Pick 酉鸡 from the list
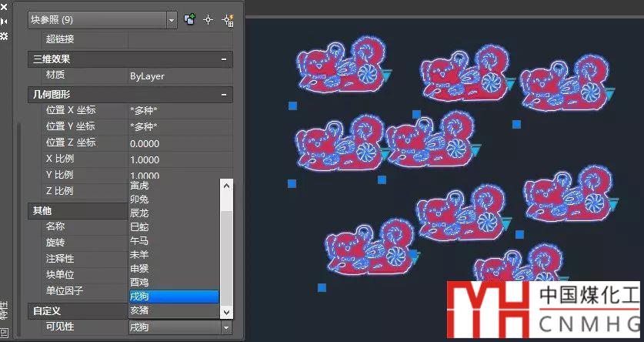The height and width of the screenshot is (342, 644). tap(139, 282)
